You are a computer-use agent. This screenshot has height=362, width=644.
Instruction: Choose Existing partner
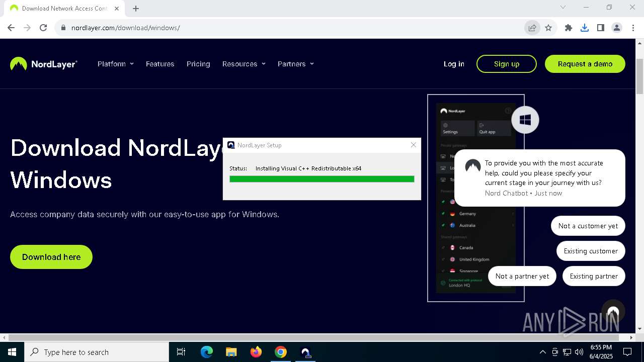pyautogui.click(x=594, y=276)
